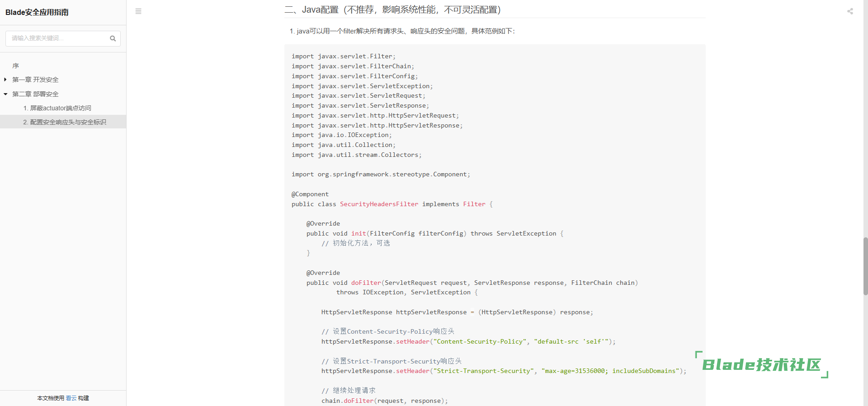Click the init method name

(x=359, y=233)
